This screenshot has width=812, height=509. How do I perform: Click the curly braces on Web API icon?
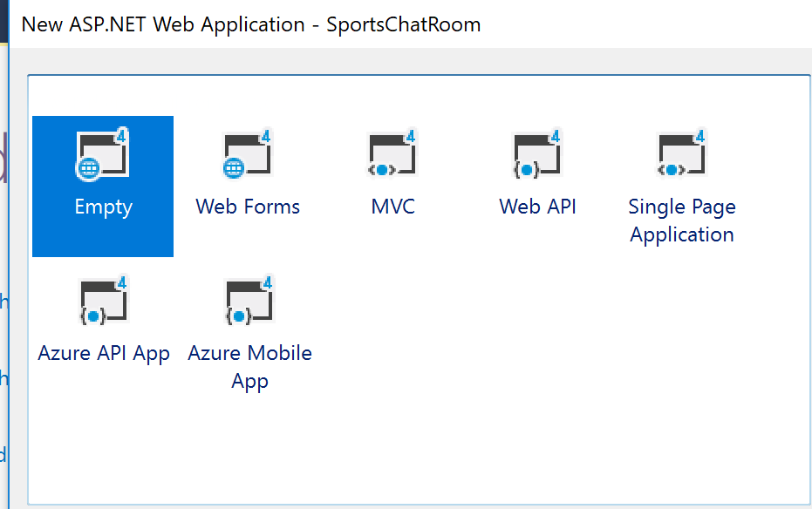coord(526,169)
